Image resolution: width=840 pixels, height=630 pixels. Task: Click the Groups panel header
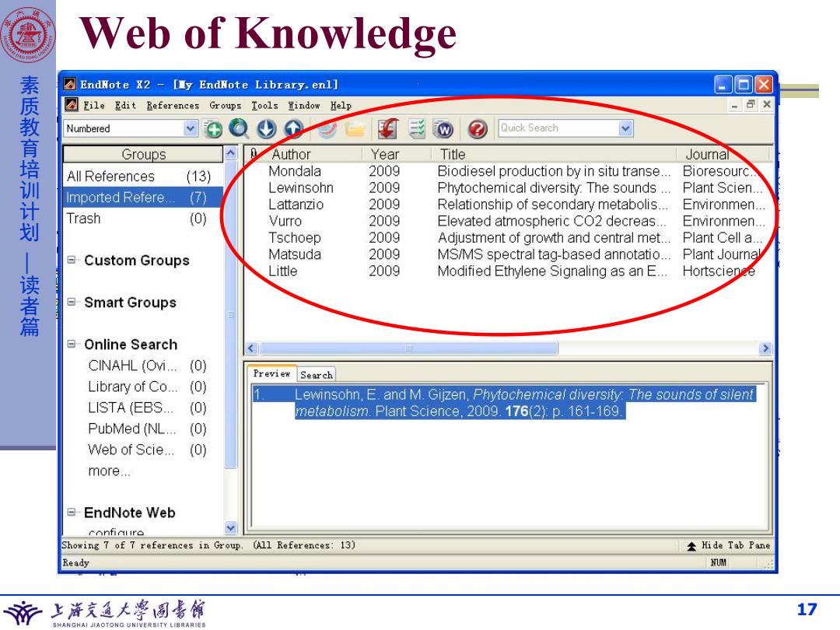tap(143, 154)
